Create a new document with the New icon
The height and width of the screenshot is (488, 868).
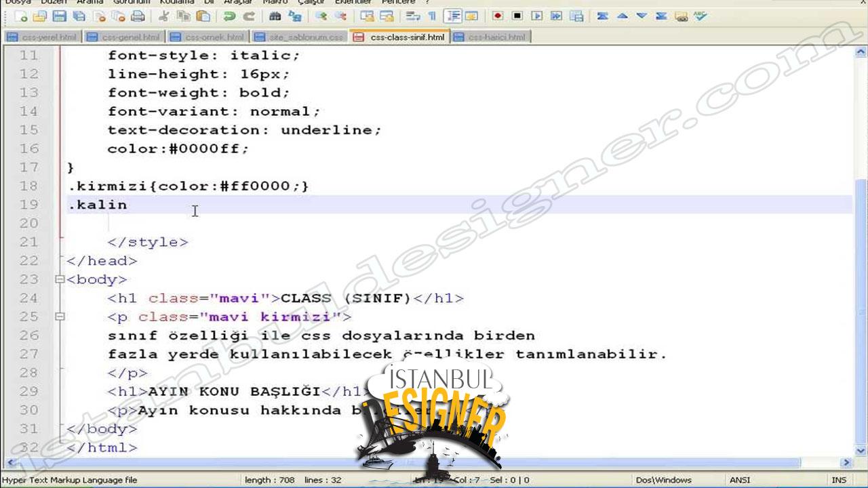(x=20, y=16)
